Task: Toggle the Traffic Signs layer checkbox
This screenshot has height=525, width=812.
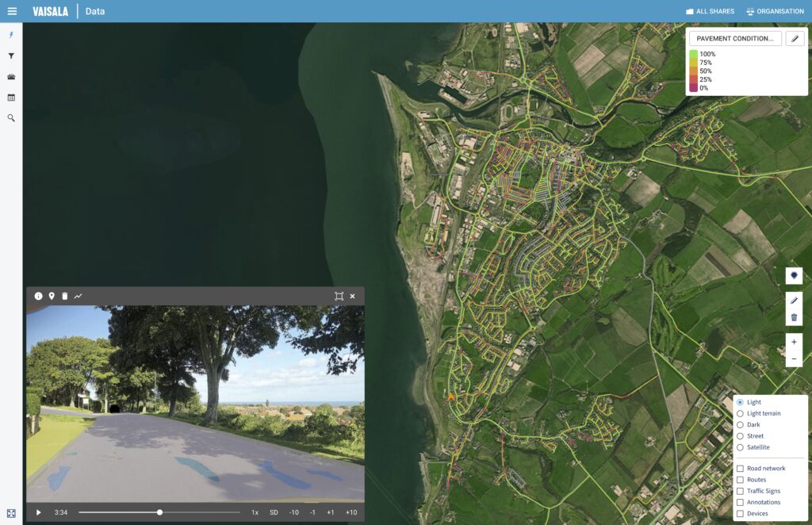Action: point(740,492)
